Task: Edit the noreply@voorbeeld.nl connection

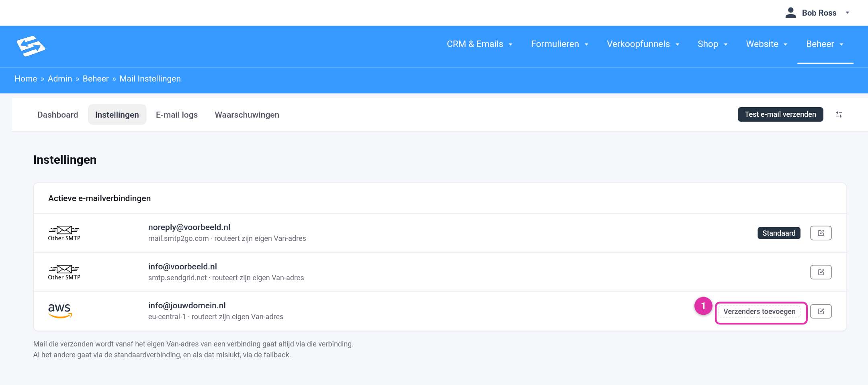Action: (x=821, y=233)
